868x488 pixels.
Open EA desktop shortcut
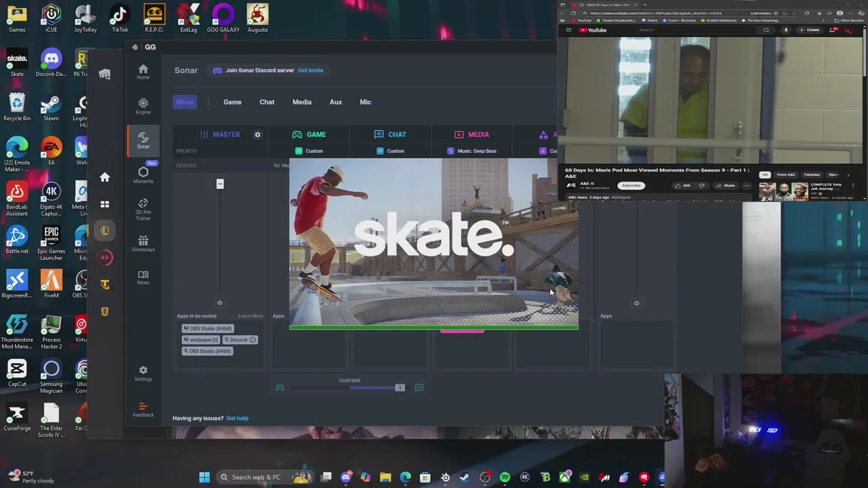tap(51, 152)
